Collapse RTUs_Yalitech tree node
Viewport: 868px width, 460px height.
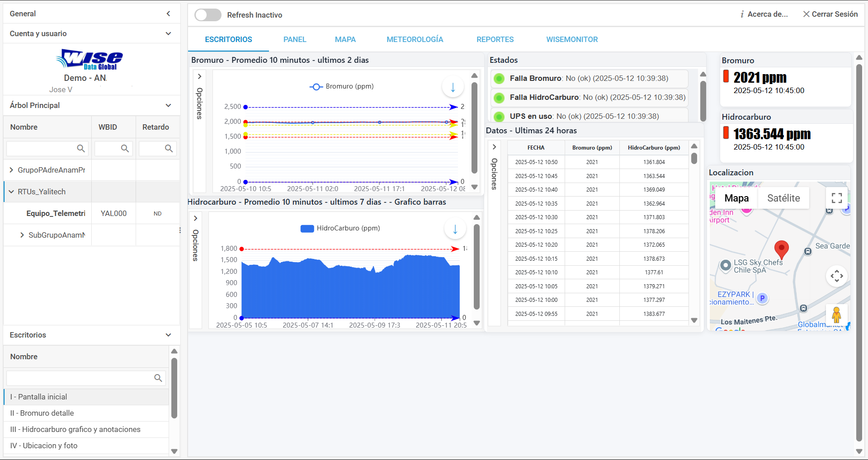[11, 192]
